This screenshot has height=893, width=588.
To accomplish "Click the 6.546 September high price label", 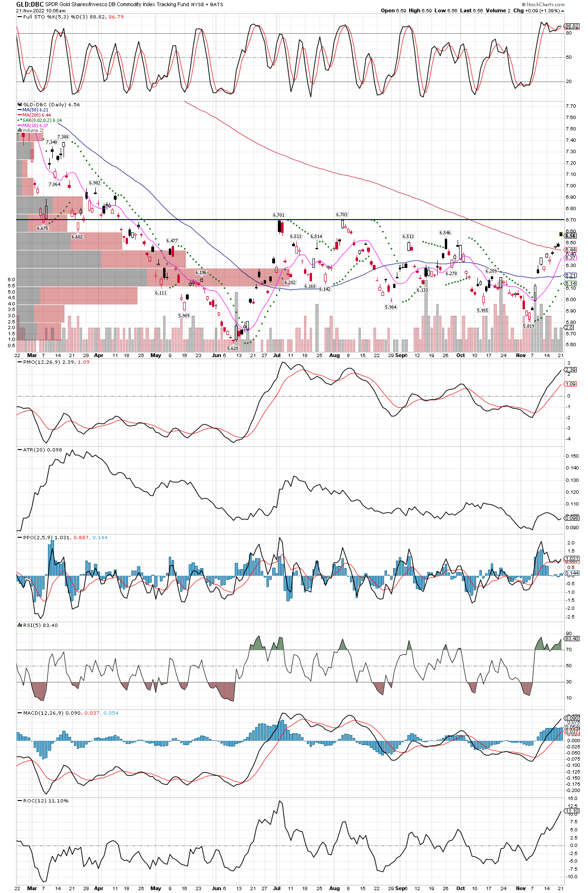I will pos(445,232).
